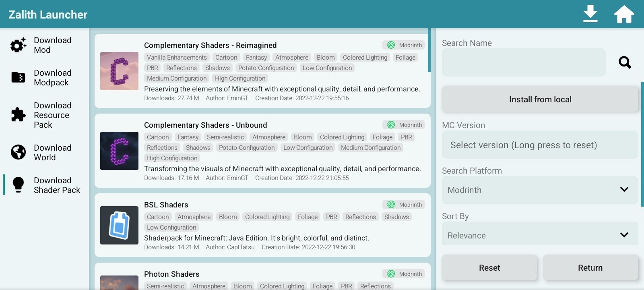The image size is (644, 290).
Task: Focus the Search Name text field
Action: click(523, 62)
